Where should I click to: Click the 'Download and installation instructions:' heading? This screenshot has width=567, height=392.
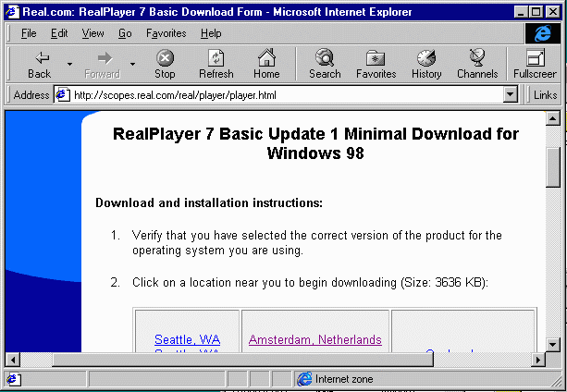[209, 202]
